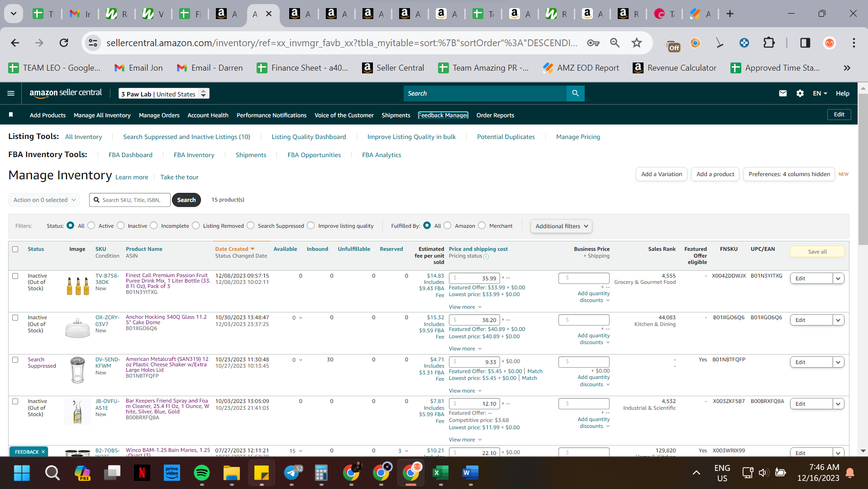Open the FBA Dashboard link

[130, 155]
